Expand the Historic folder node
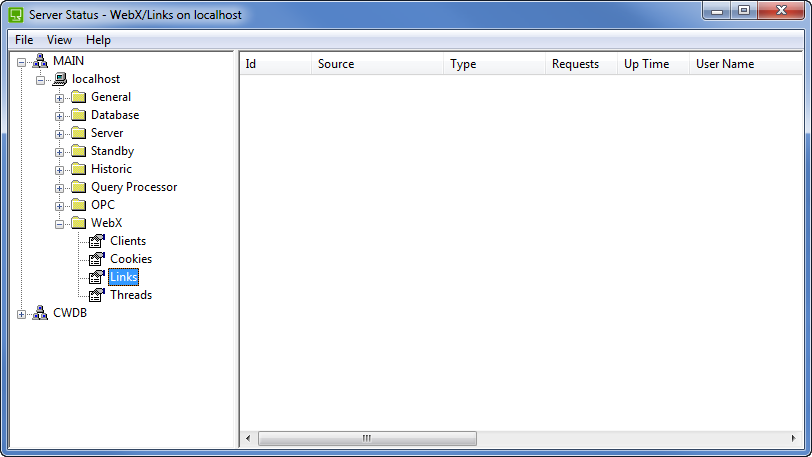Viewport: 812px width, 457px height. pyautogui.click(x=60, y=170)
